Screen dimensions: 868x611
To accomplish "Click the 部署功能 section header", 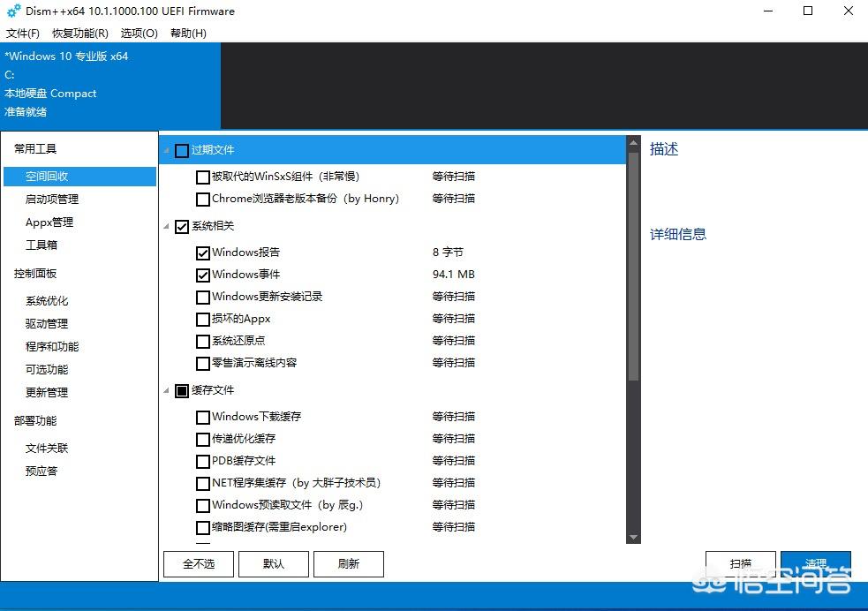I will click(x=35, y=420).
